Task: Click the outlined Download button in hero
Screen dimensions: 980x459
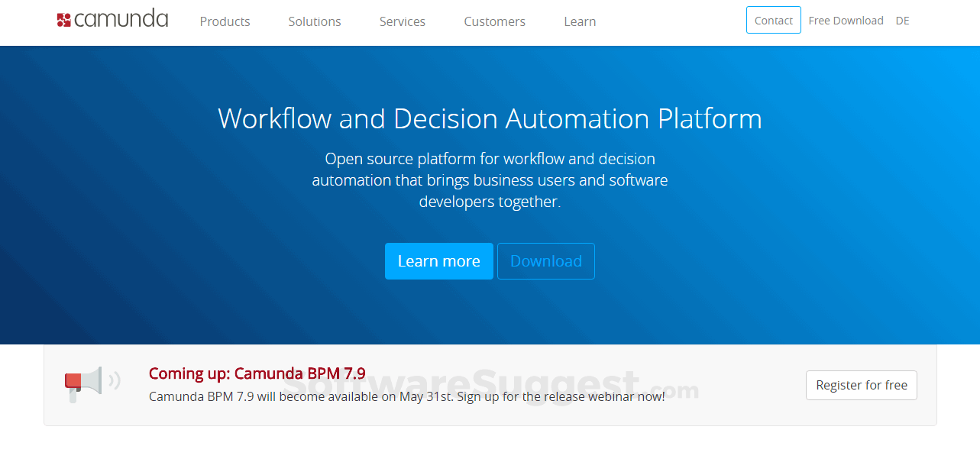Action: [x=545, y=261]
